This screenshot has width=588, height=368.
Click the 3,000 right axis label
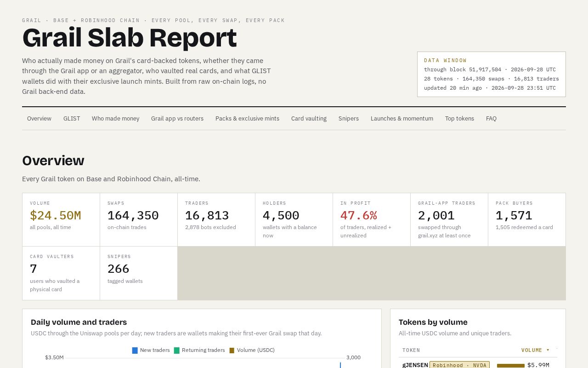pyautogui.click(x=353, y=357)
